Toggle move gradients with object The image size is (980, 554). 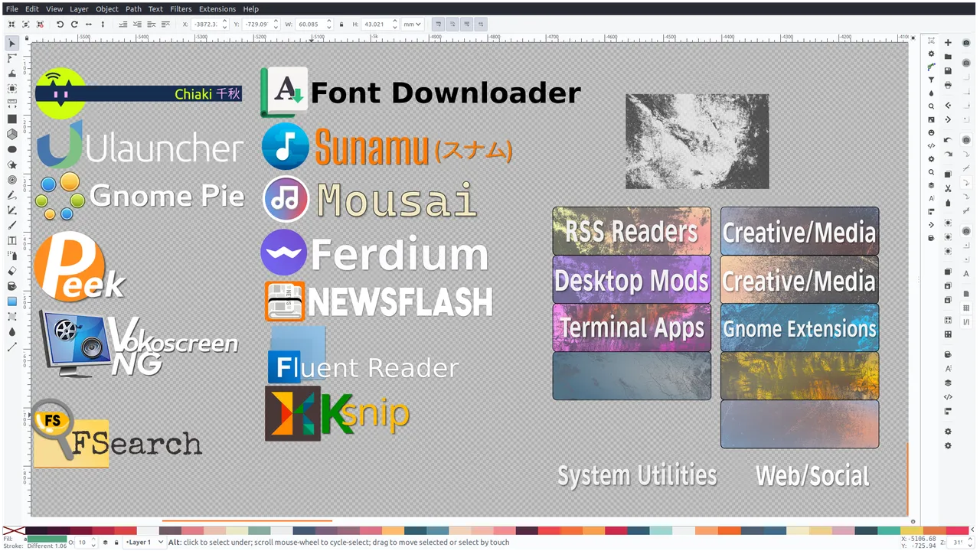[465, 24]
